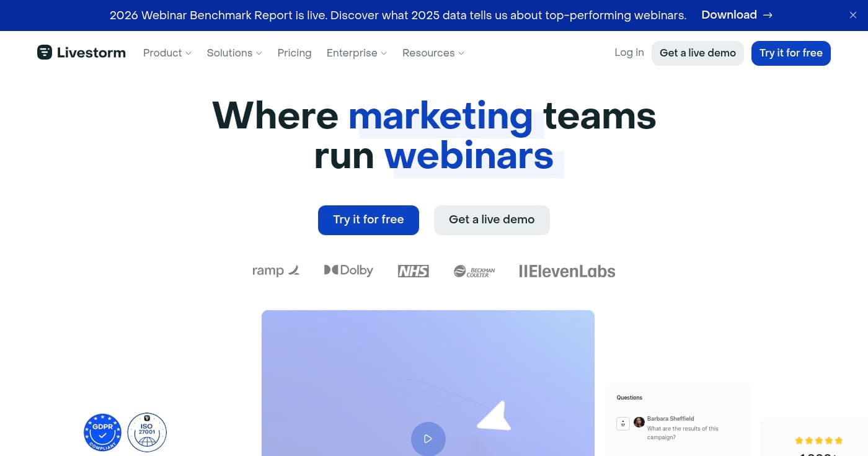The height and width of the screenshot is (456, 868).
Task: Close the top announcement banner
Action: [x=852, y=16]
